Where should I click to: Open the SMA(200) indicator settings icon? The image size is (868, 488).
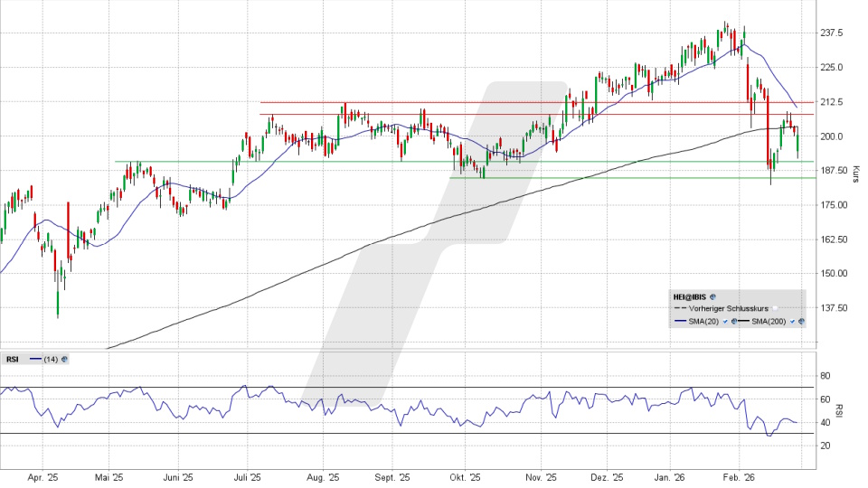coord(801,321)
